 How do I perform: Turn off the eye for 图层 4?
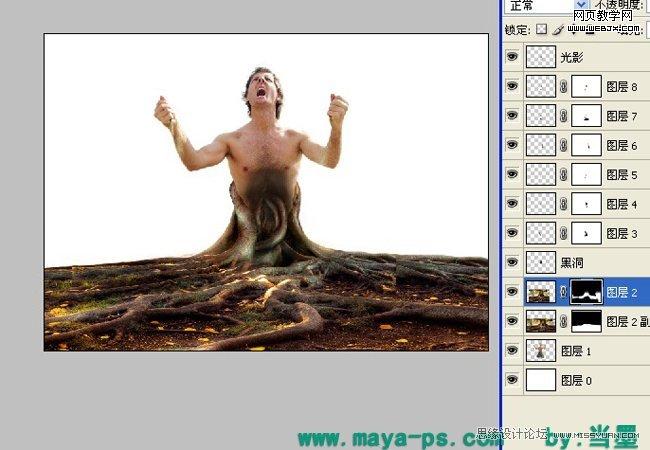(512, 203)
